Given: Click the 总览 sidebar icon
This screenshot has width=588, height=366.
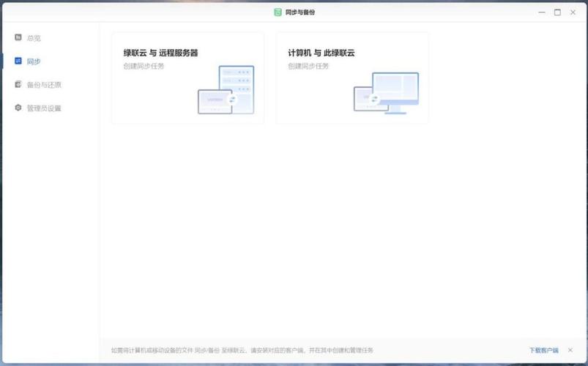Looking at the screenshot, I should [18, 37].
